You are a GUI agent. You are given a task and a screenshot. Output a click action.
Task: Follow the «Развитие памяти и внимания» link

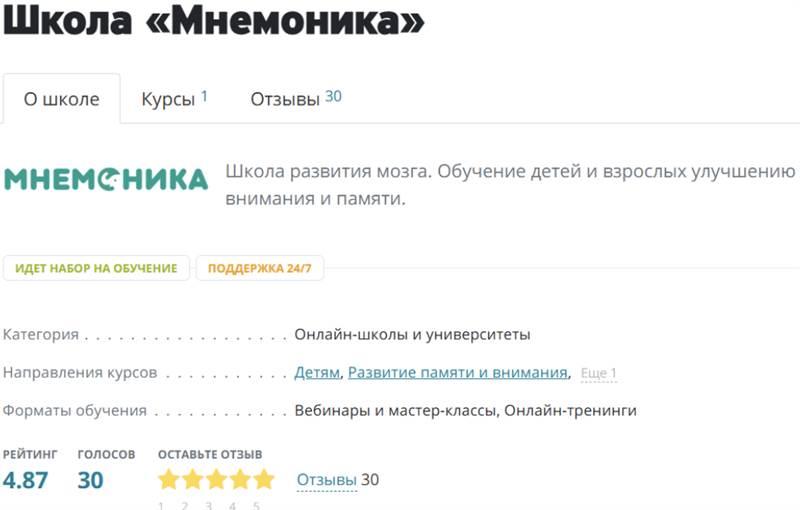coord(457,373)
